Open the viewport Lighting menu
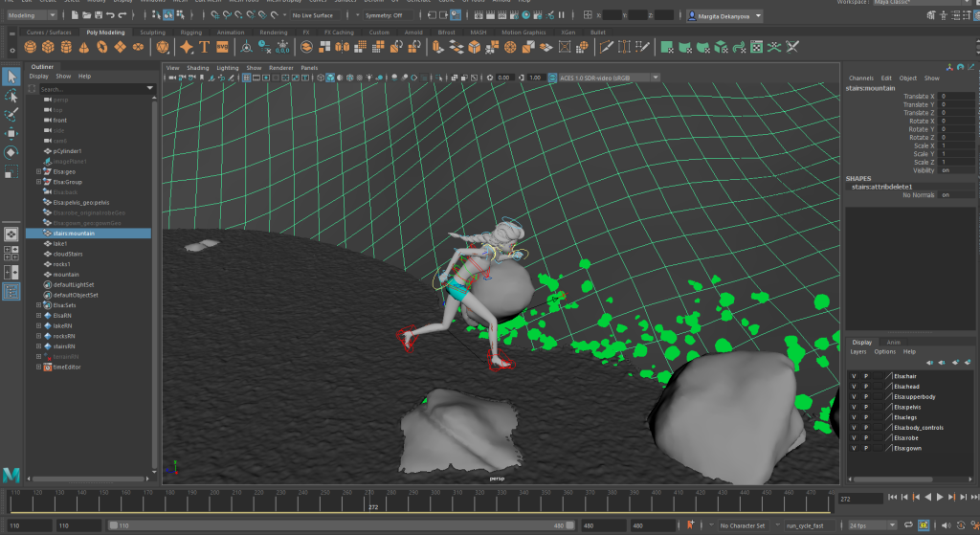 click(228, 68)
